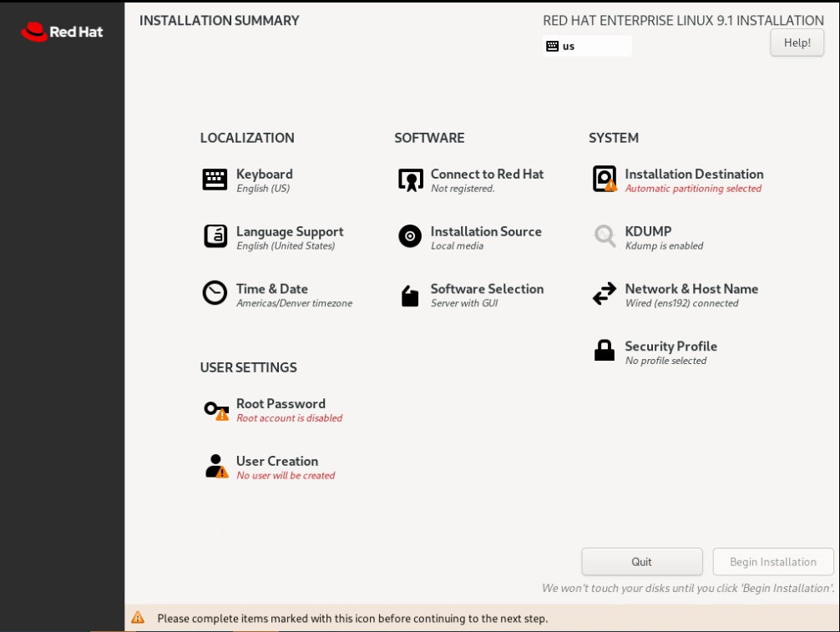Screen dimensions: 840x632
Task: Click the Installation Destination disk icon
Action: pos(604,179)
